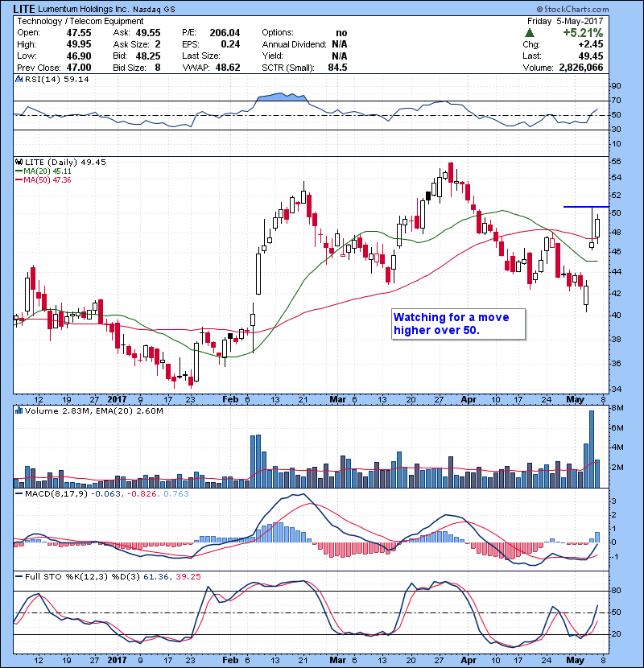Click the LITE (Daily) 49.45 label
644x668 pixels.
tap(65, 163)
